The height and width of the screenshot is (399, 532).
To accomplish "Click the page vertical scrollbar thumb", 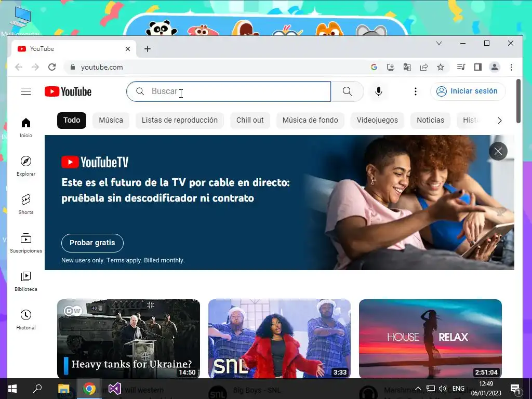I will [518, 101].
